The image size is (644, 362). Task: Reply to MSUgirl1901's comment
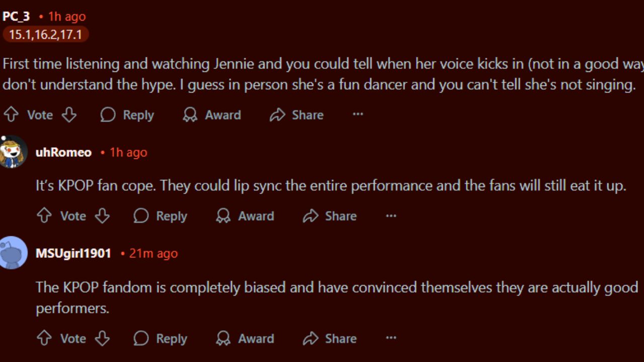pos(160,338)
